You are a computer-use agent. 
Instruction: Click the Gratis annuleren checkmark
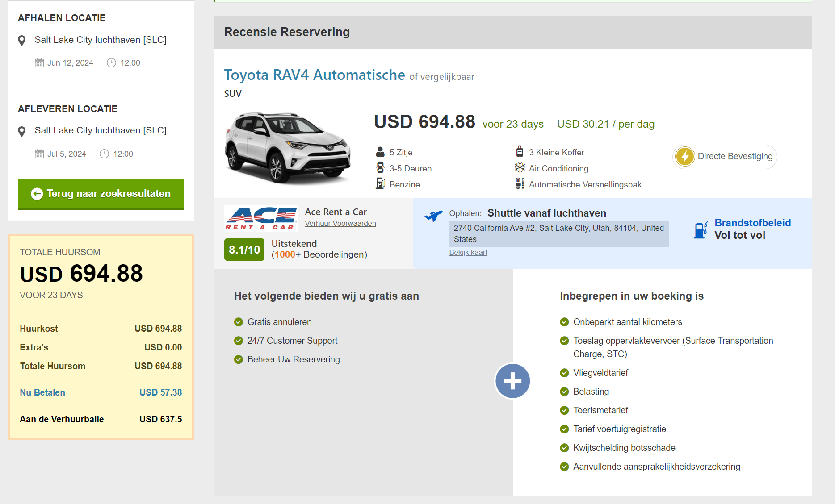coord(239,322)
